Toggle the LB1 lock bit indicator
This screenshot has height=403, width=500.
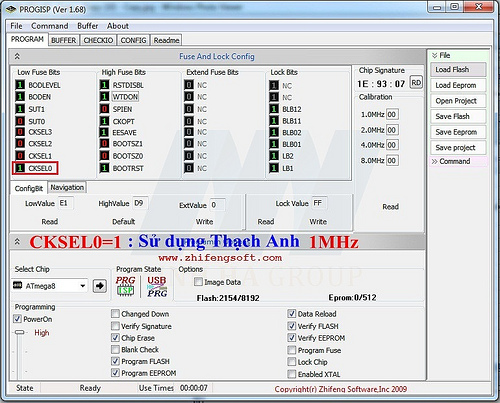pos(274,168)
